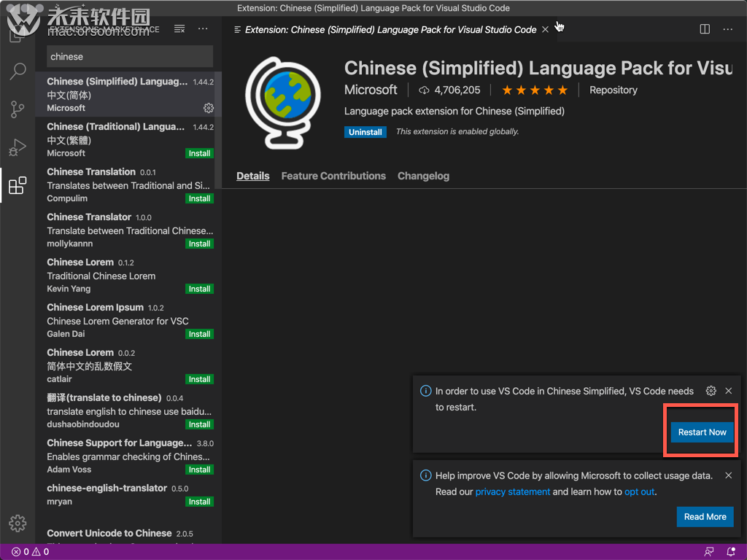Open the Repository link
The width and height of the screenshot is (747, 560).
point(613,90)
